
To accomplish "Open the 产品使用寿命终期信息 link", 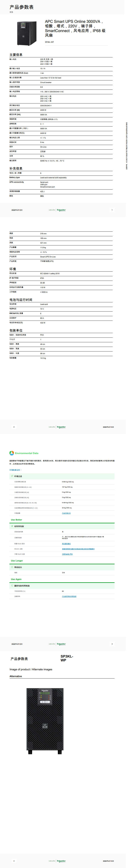I will [69, 596].
